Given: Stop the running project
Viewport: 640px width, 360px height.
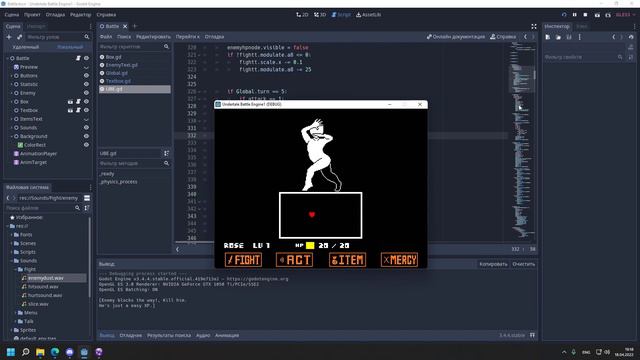Looking at the screenshot, I should tap(585, 15).
